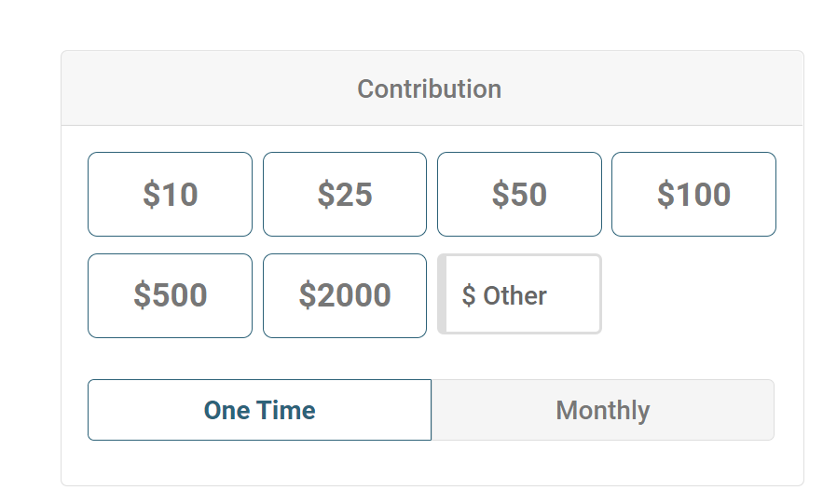Click the Contribution heading text
823x504 pixels.
point(429,89)
